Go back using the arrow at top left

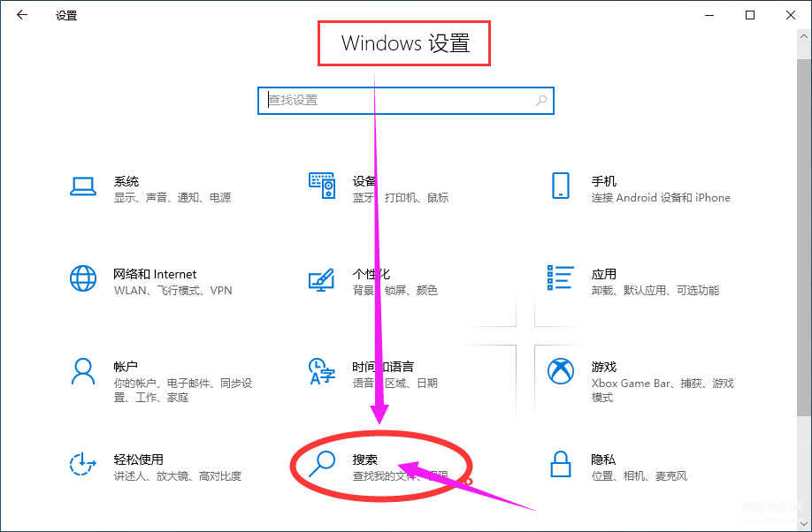click(x=22, y=15)
